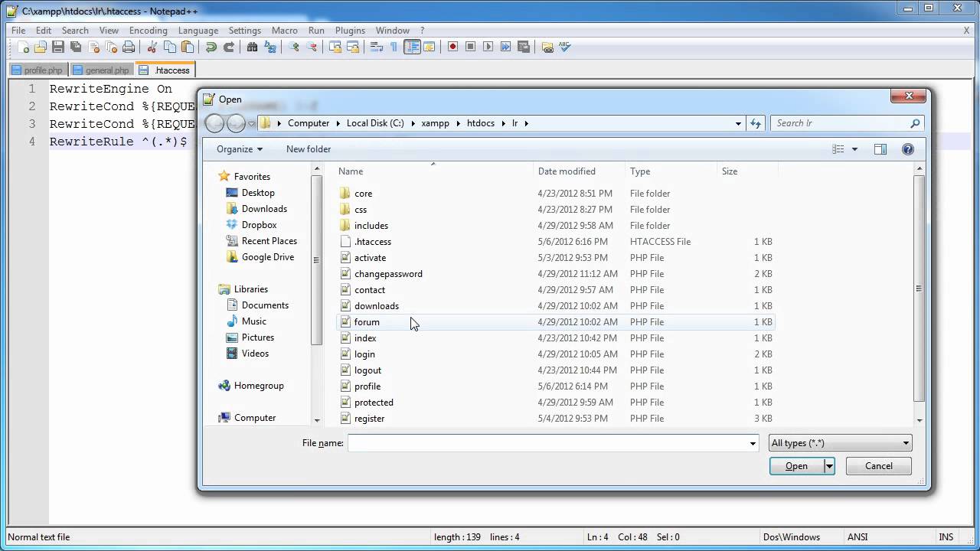Viewport: 980px width, 551px height.
Task: Click the Open button in dialog
Action: click(x=796, y=466)
